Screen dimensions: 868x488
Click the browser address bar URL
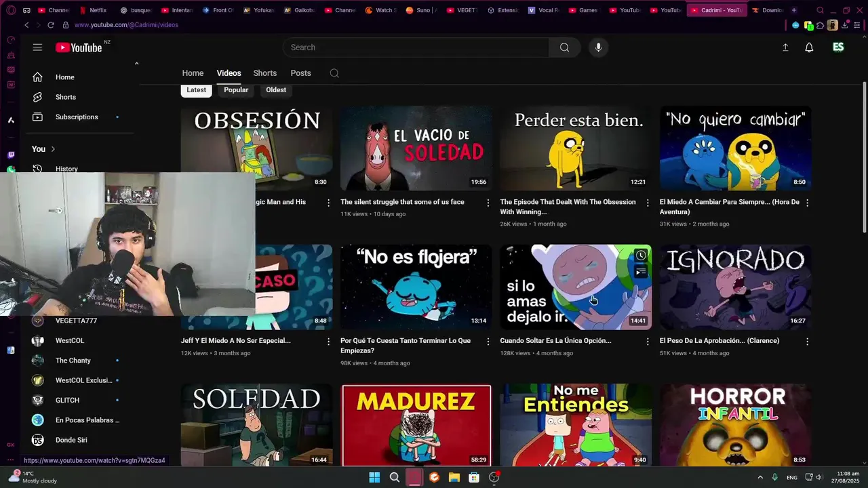pyautogui.click(x=126, y=25)
